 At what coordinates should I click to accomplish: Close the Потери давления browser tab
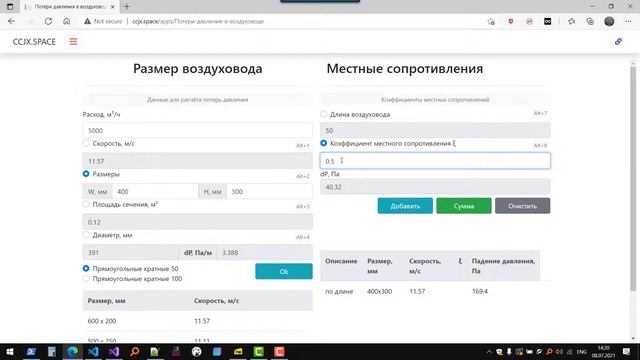click(x=113, y=7)
